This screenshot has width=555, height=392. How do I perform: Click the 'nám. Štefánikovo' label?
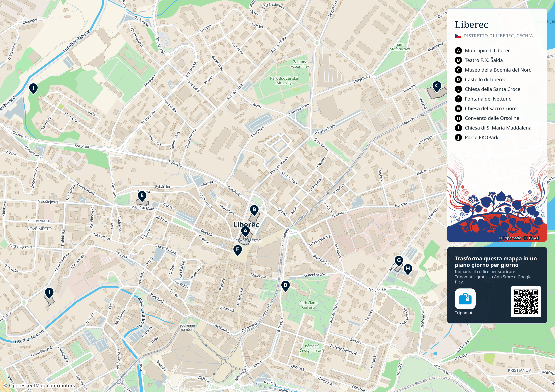tap(400, 47)
